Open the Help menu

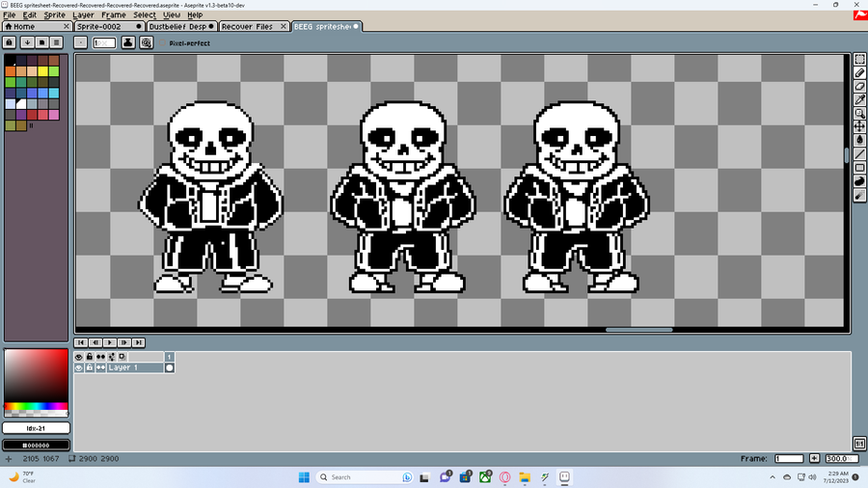tap(195, 14)
